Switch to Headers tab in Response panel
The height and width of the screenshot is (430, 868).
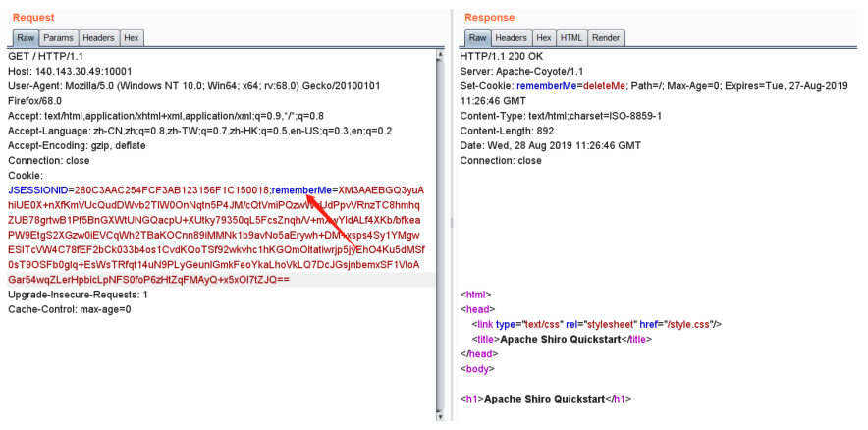511,38
